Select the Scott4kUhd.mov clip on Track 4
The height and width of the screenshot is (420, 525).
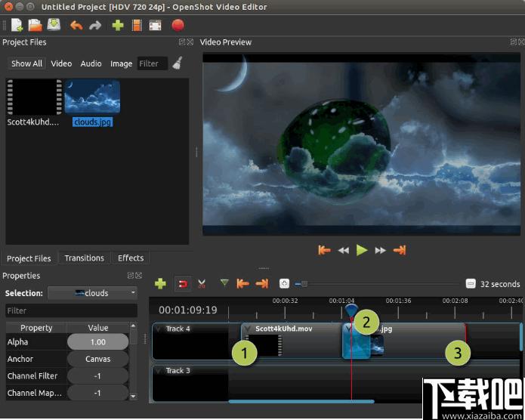click(292, 341)
